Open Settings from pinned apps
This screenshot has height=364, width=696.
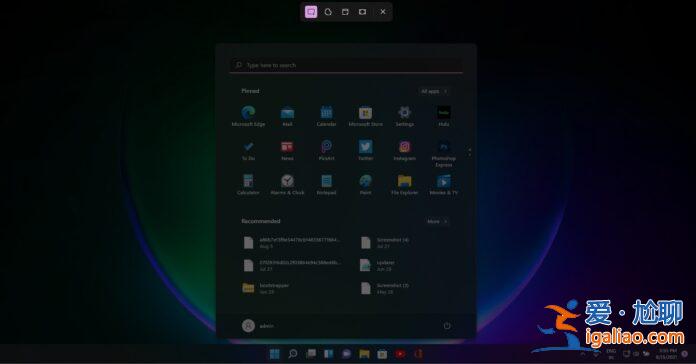(x=405, y=116)
